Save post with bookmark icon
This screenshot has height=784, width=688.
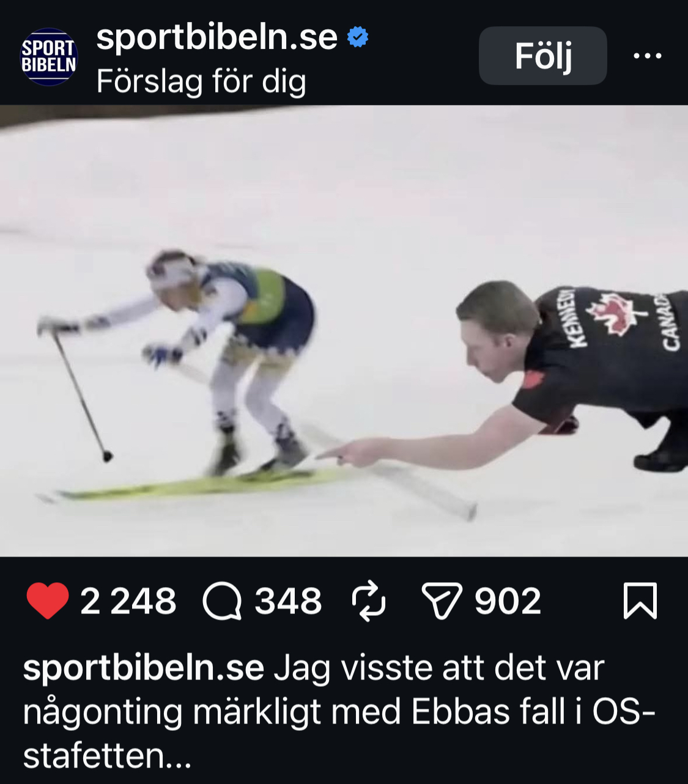point(640,601)
